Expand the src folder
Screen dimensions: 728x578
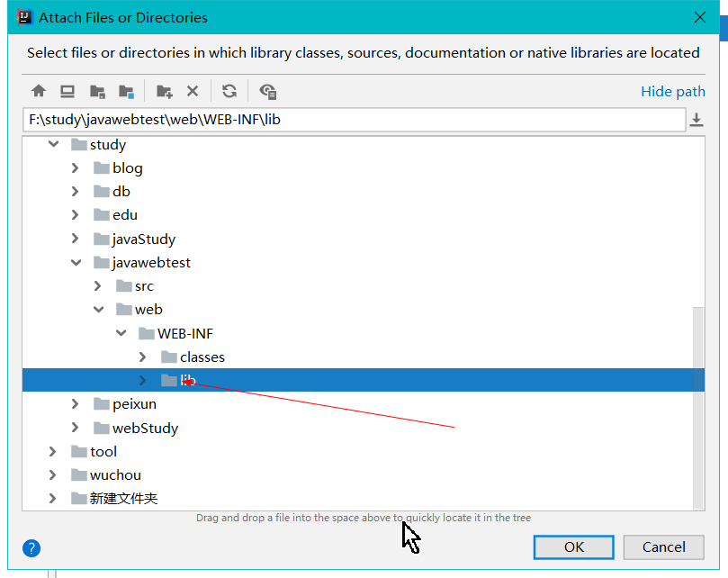click(97, 285)
